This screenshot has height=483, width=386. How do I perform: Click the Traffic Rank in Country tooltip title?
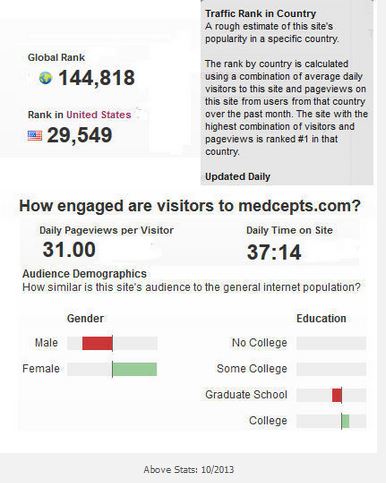(260, 14)
